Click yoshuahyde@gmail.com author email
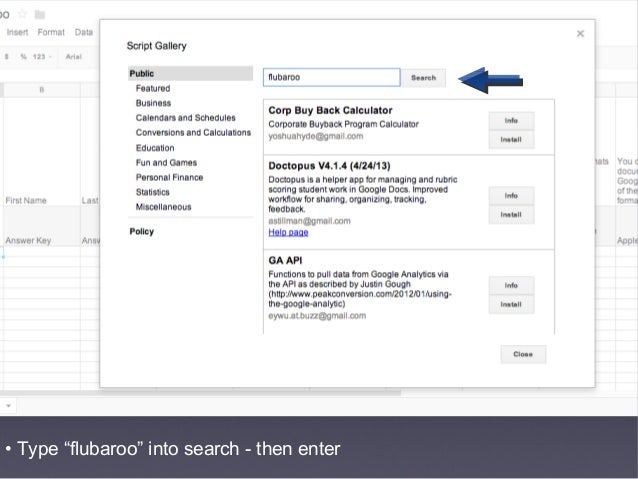 (x=316, y=136)
